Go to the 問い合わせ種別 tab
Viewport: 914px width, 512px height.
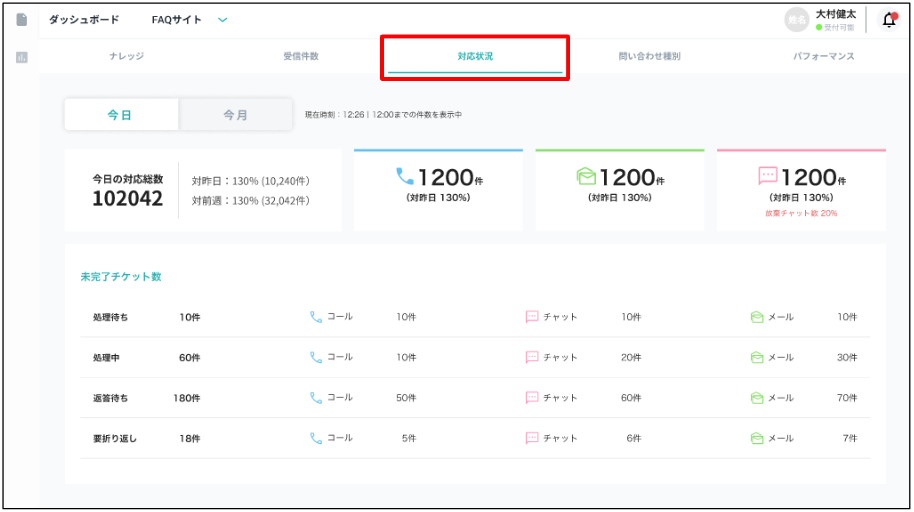click(x=649, y=57)
